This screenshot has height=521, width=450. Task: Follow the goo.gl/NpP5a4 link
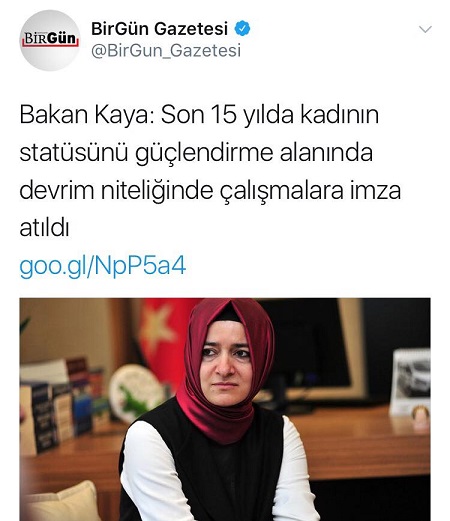click(x=103, y=266)
